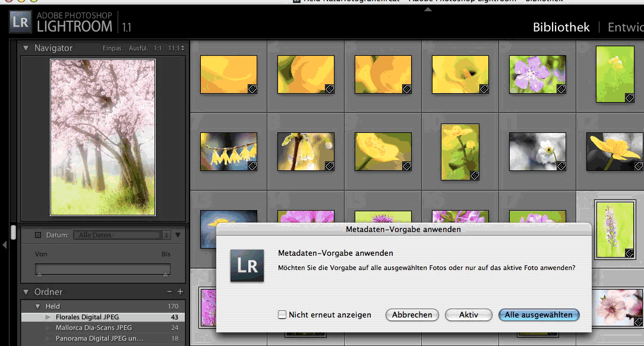Click badge on second top-row yellow thumbnail
The image size is (644, 346).
click(x=329, y=88)
